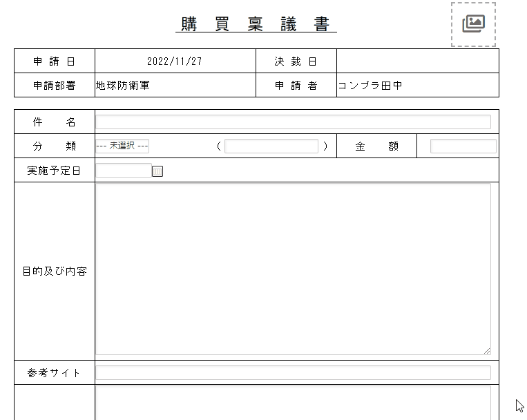
Task: Click the 参考サイト label cell
Action: tap(55, 372)
